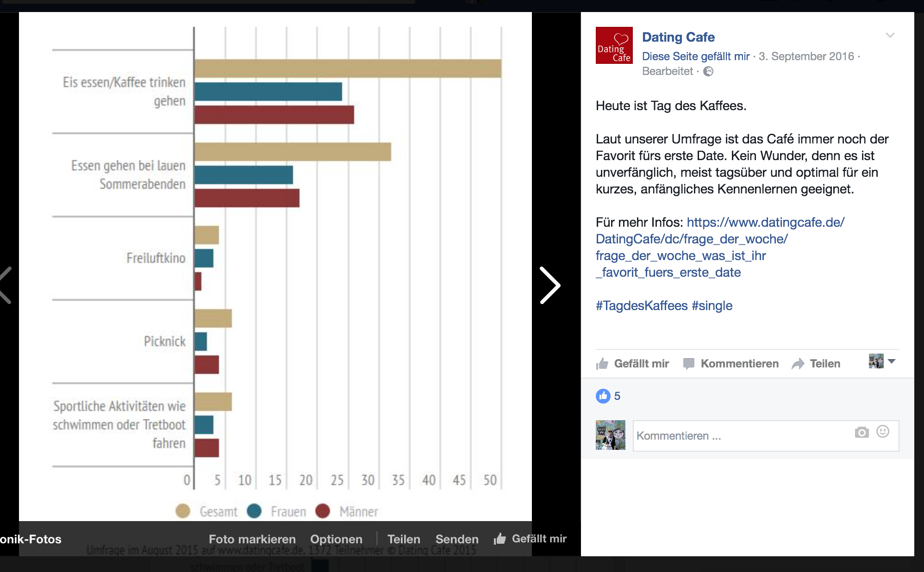The width and height of the screenshot is (924, 572).
Task: Open the emoji smiley picker
Action: pyautogui.click(x=883, y=431)
